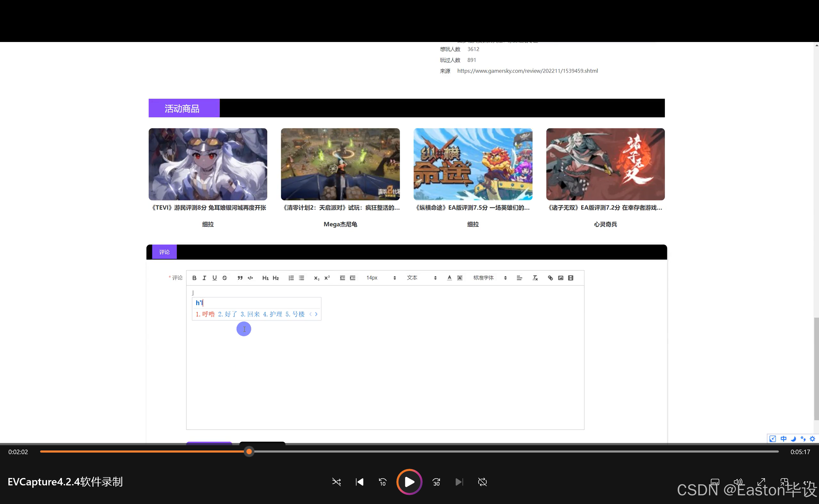Open the 诸子无双 game thumbnail
The image size is (819, 504).
(x=605, y=164)
